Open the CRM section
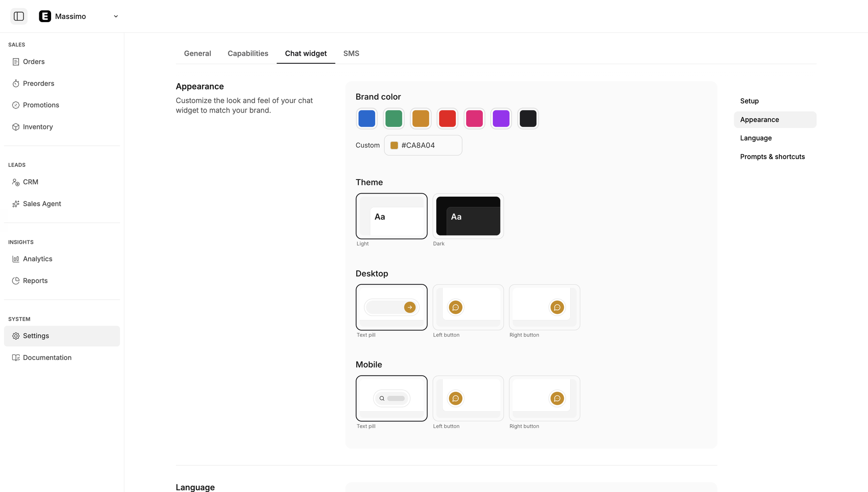The width and height of the screenshot is (868, 492). click(62, 182)
